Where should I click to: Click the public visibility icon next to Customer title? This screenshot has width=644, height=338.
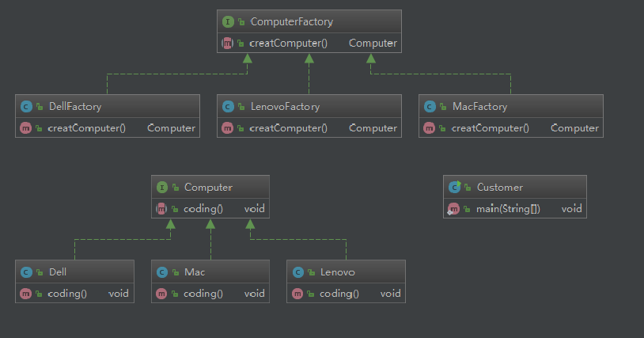(468, 188)
